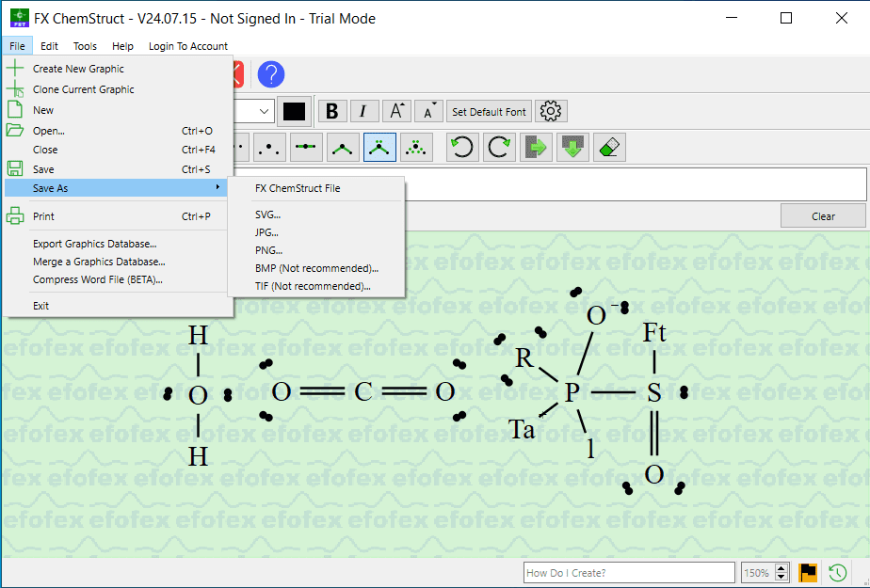
Task: Open the Edit menu
Action: [x=49, y=46]
